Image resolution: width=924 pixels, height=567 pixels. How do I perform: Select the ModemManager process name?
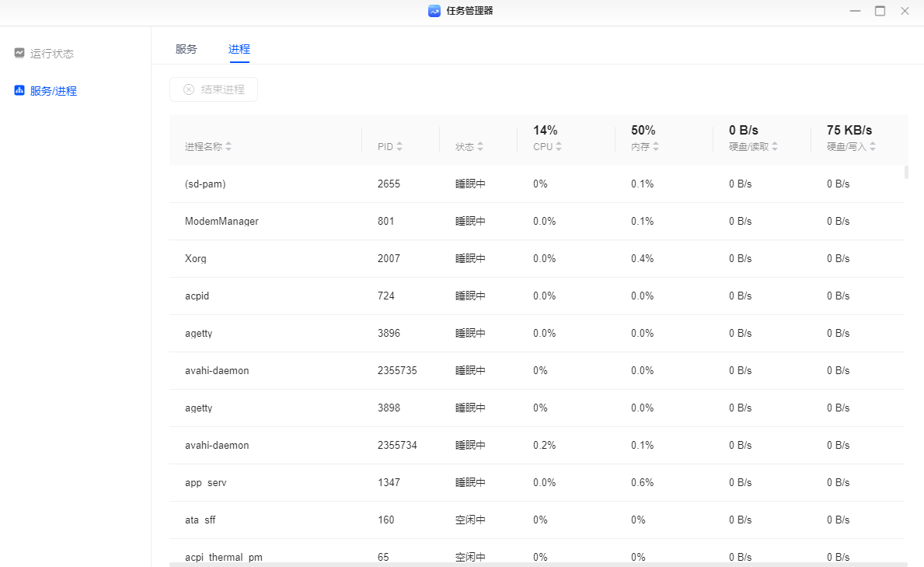pos(221,221)
